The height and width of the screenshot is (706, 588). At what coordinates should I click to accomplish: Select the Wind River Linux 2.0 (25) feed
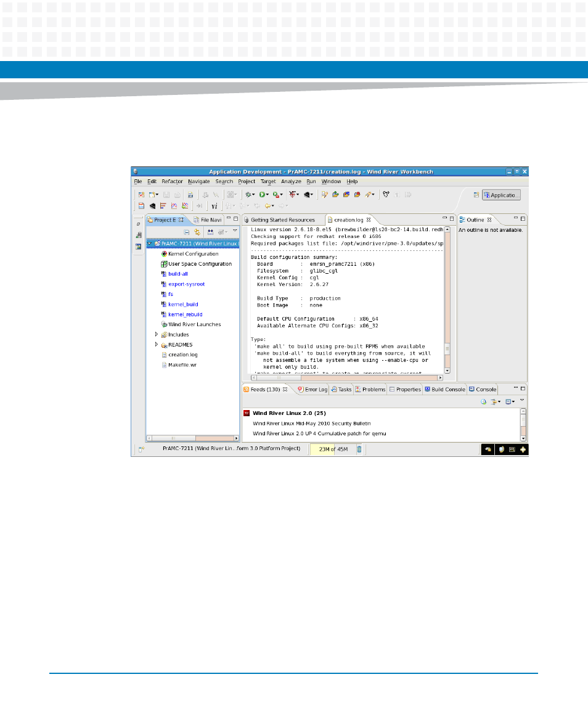[x=289, y=413]
